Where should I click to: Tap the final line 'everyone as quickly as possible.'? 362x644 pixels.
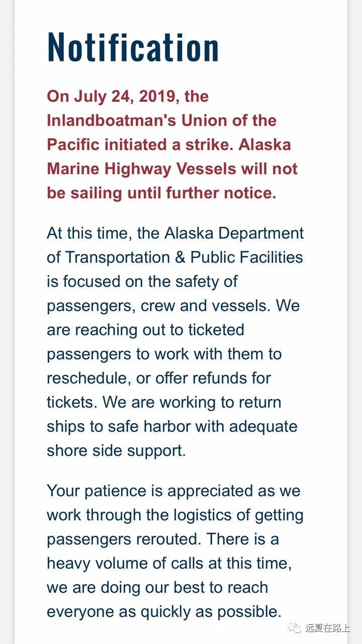pos(164,611)
